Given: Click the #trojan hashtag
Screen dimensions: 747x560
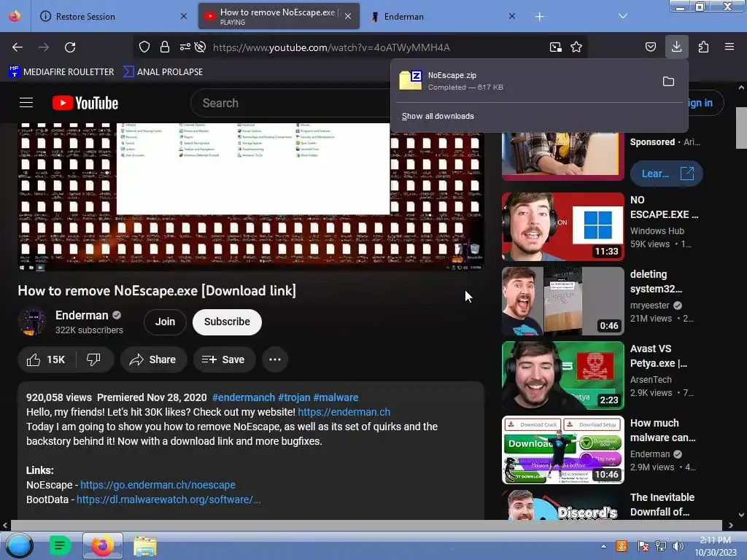Looking at the screenshot, I should [294, 397].
